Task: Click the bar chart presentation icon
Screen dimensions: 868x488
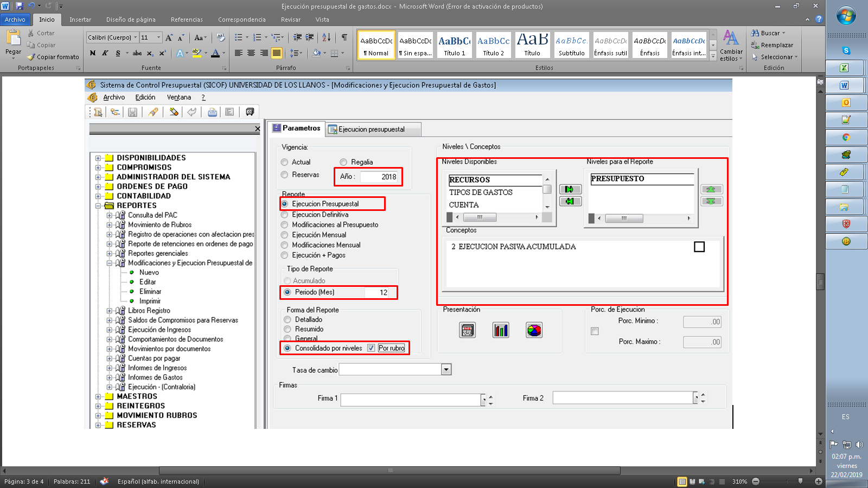Action: point(501,330)
